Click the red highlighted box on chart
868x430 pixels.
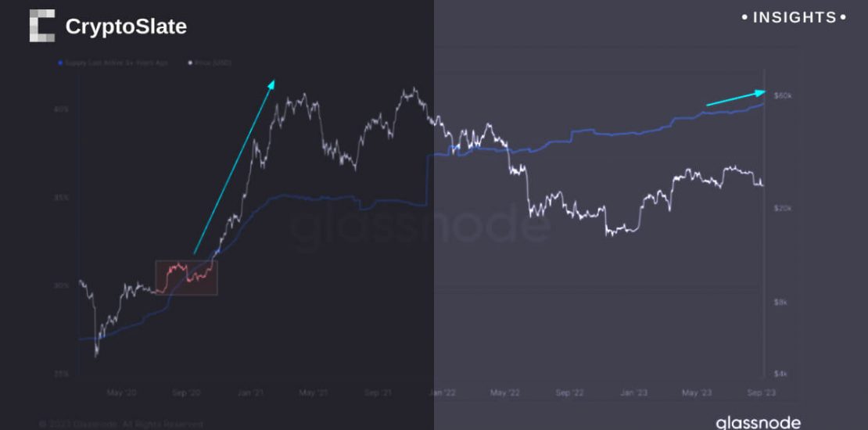pos(186,278)
